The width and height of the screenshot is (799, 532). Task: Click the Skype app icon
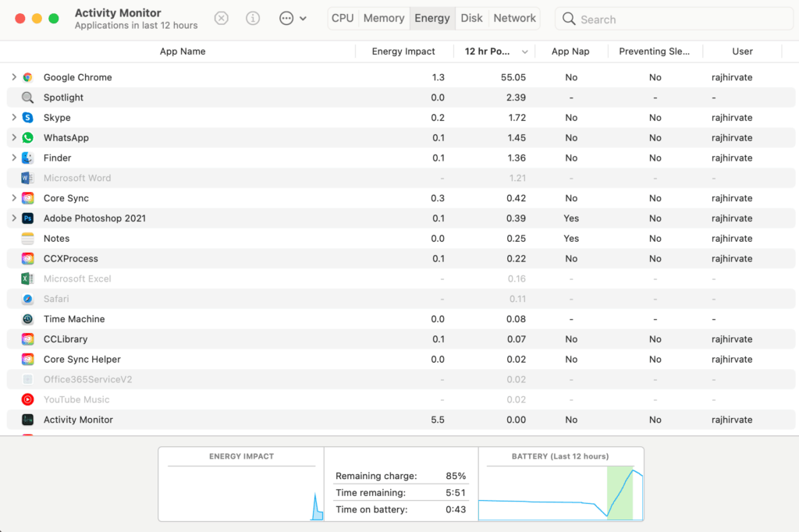pos(27,118)
